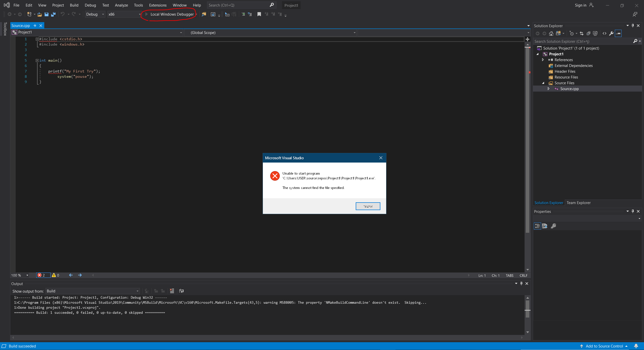
Task: Toggle Preview Selected Items in Solution Explorer
Action: 618,33
